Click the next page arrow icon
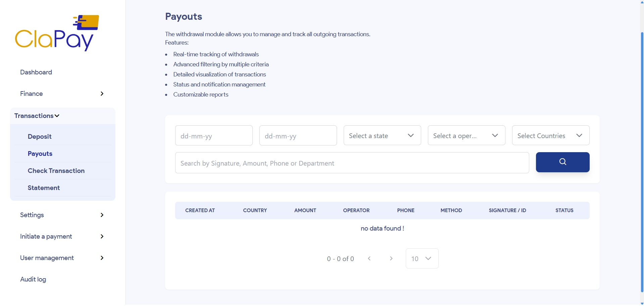This screenshot has height=306, width=644. point(391,258)
